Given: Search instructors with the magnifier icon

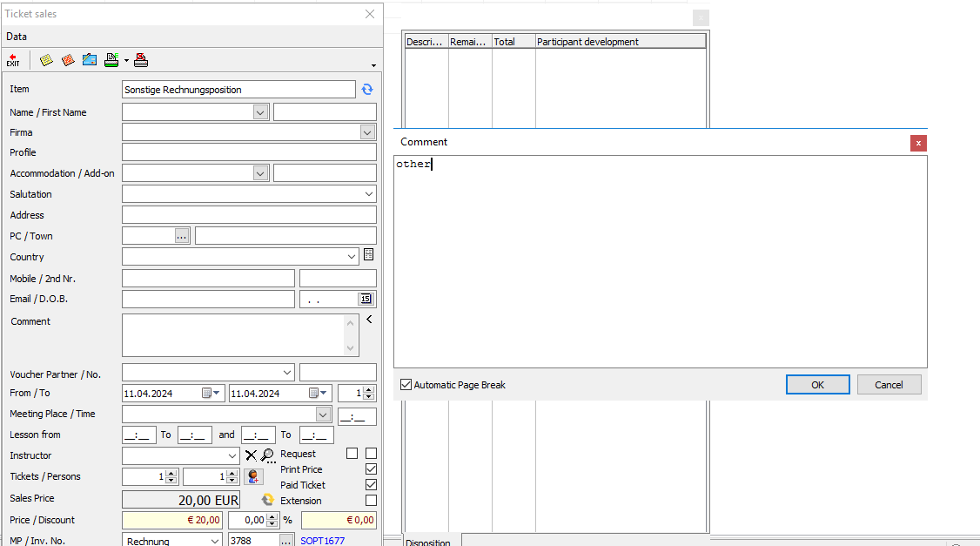Looking at the screenshot, I should click(x=267, y=455).
